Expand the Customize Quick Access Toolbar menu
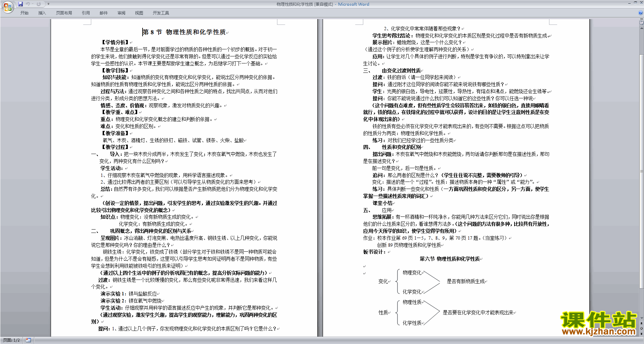This screenshot has height=344, width=644. tap(48, 4)
